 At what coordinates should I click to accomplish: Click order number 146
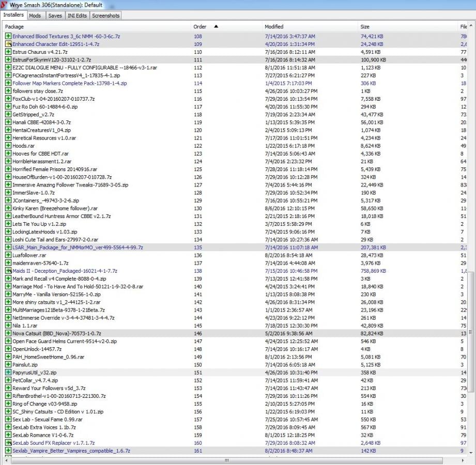coord(198,333)
